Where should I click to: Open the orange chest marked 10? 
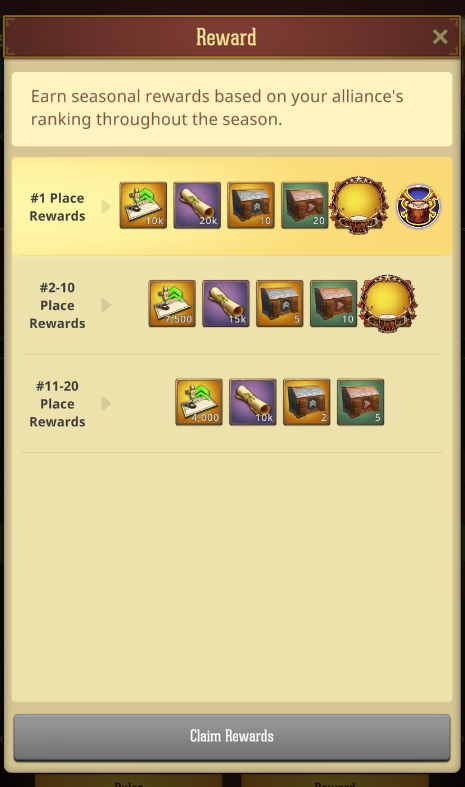251,205
